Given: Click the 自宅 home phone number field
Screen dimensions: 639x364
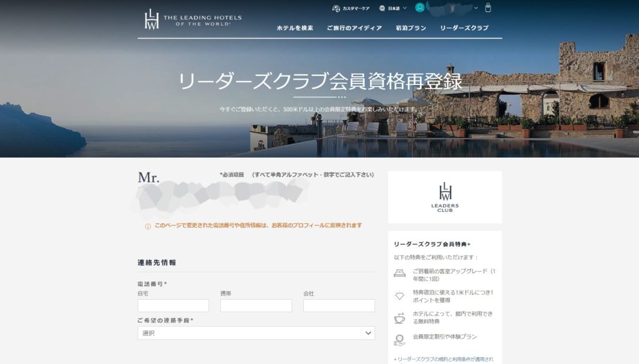Looking at the screenshot, I should (173, 305).
